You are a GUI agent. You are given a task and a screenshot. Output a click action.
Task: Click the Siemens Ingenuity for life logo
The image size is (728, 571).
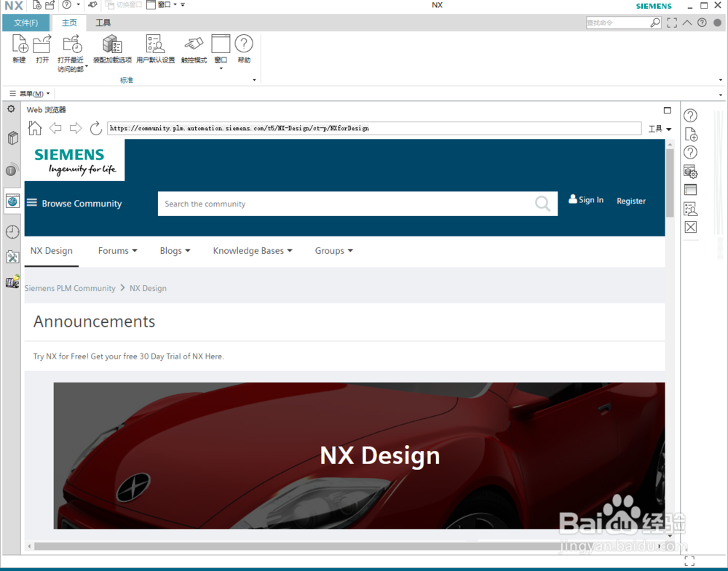click(75, 161)
